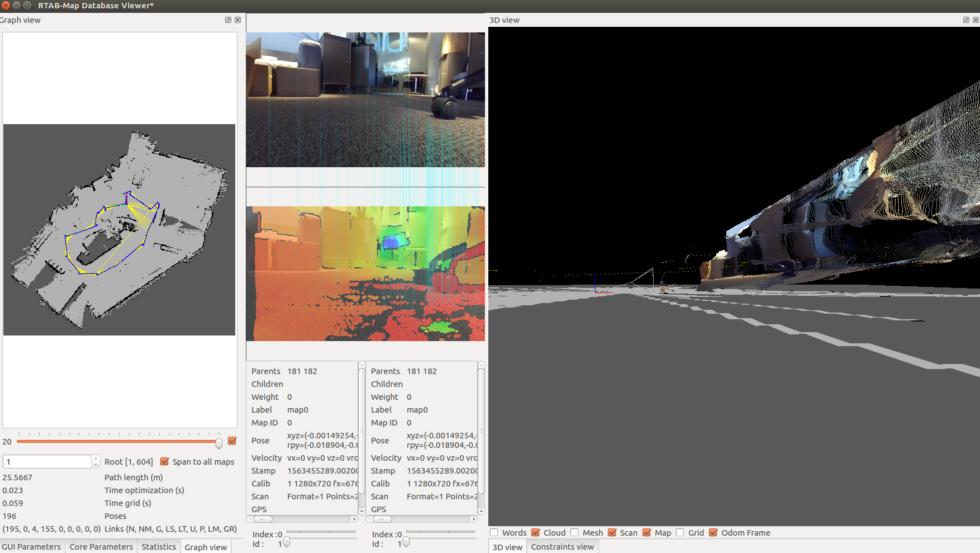
Task: Select the 3D view tab
Action: 507,547
